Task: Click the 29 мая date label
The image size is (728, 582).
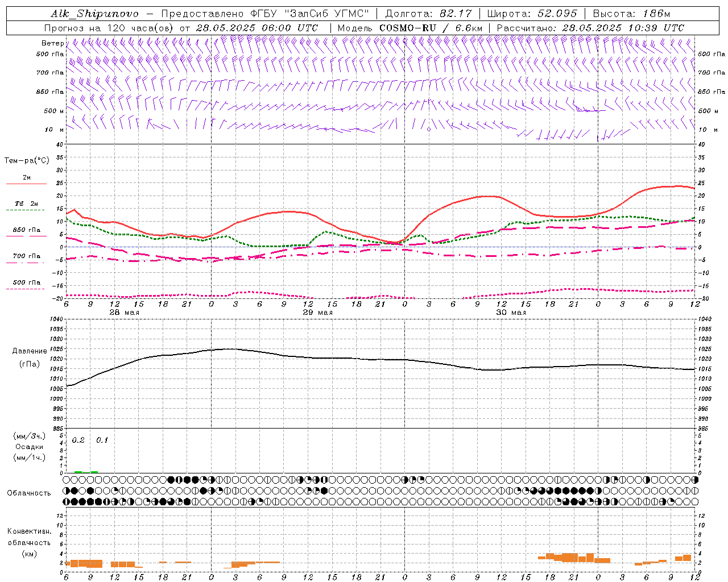Action: [317, 313]
